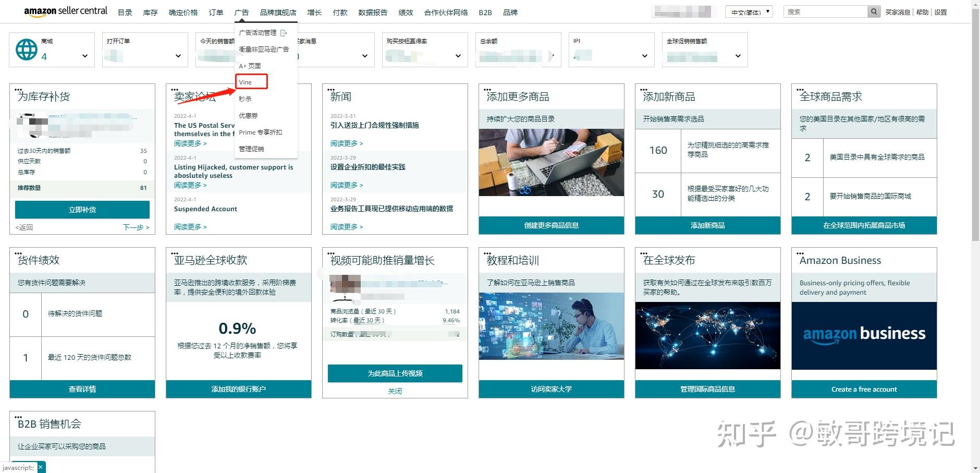Click the vertical page scrollbar thumb
Viewport: 980px width, 473px height.
[x=976, y=125]
